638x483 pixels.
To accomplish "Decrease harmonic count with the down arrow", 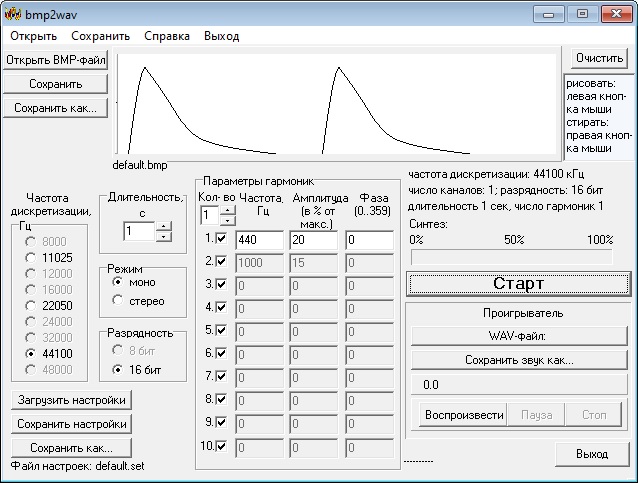I will coord(226,221).
